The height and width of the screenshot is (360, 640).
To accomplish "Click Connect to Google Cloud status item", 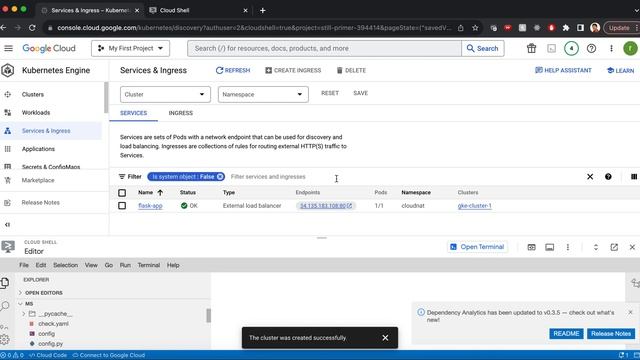I will (x=109, y=355).
